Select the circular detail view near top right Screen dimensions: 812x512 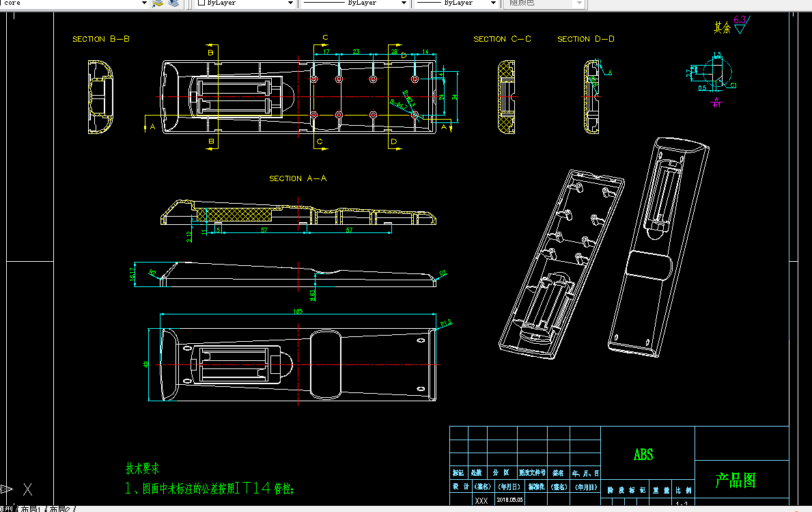click(x=716, y=74)
